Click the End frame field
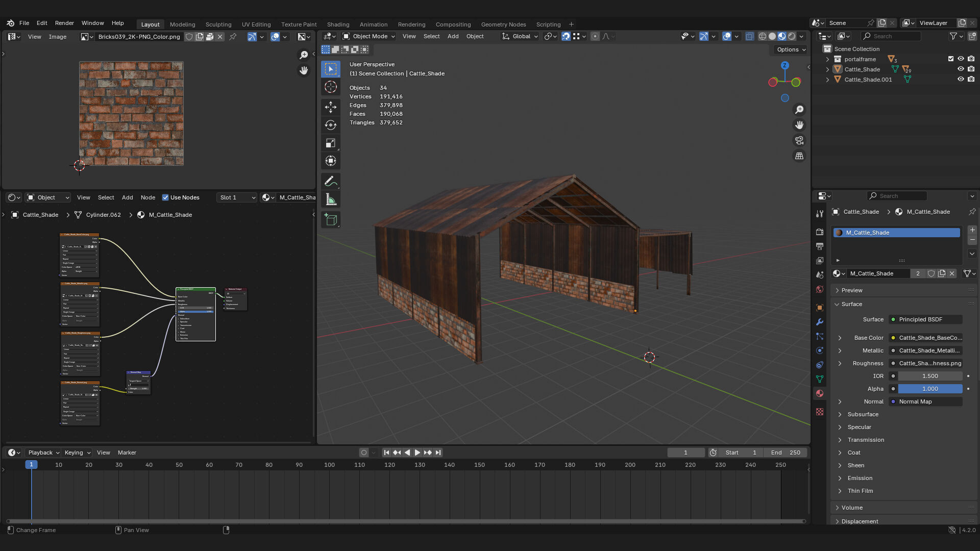The height and width of the screenshot is (551, 980). tap(786, 453)
